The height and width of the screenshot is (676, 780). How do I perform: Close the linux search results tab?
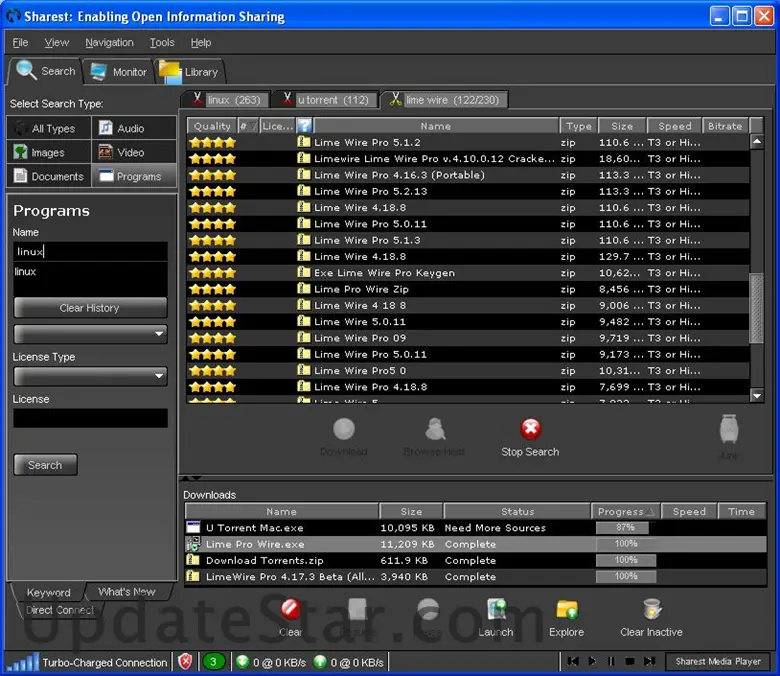[x=198, y=100]
